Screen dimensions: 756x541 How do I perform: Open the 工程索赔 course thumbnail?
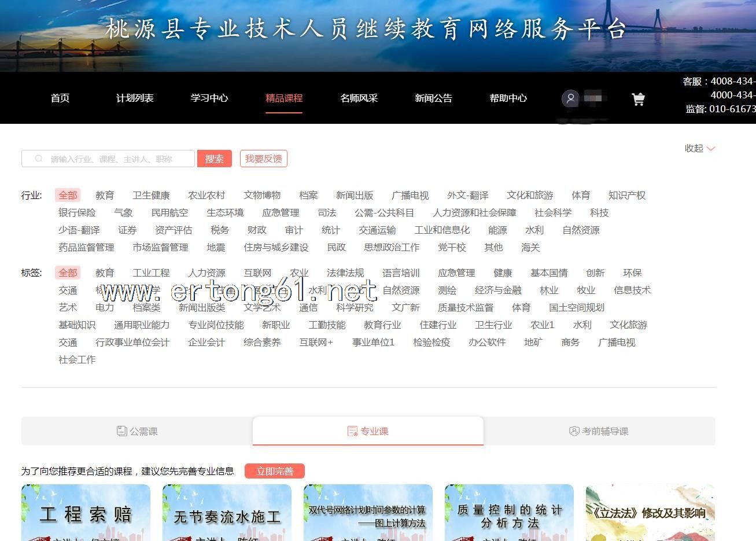point(86,513)
